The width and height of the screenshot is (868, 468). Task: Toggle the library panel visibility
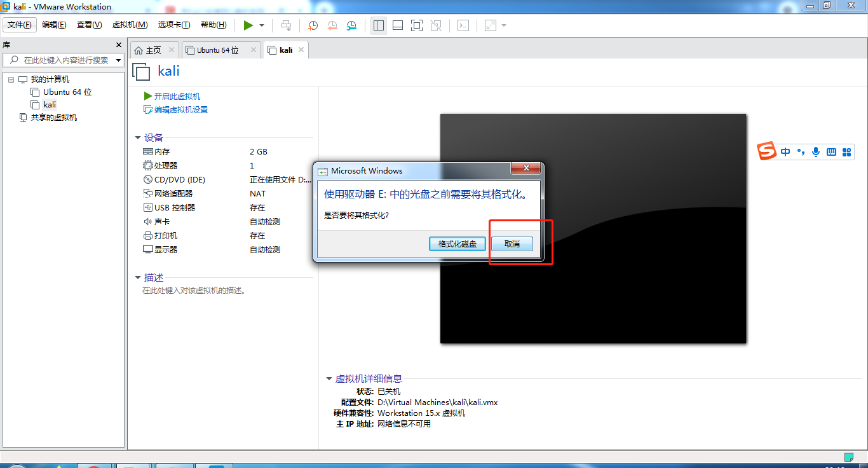click(380, 25)
